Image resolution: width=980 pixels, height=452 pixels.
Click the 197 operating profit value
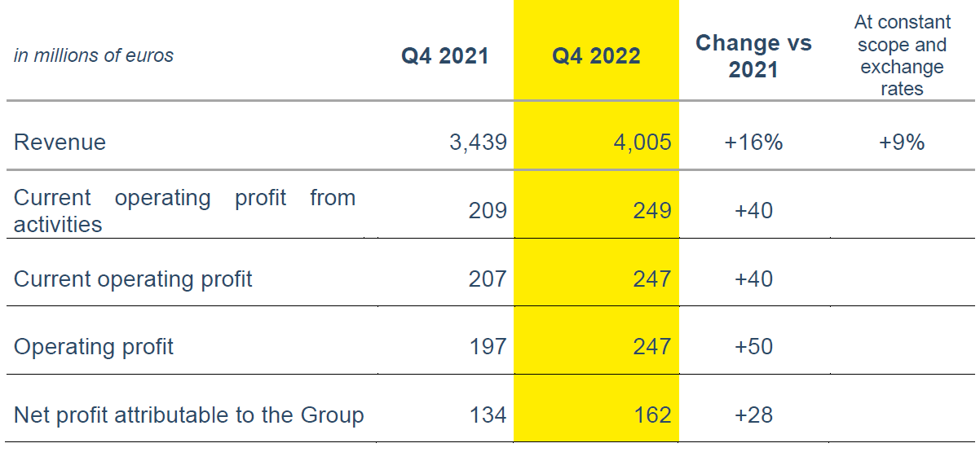[488, 347]
